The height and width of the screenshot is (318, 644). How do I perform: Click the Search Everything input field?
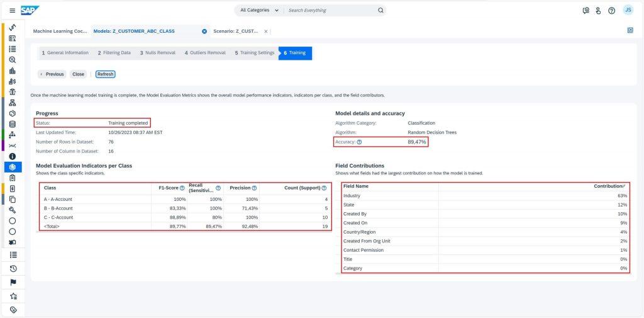coord(332,10)
